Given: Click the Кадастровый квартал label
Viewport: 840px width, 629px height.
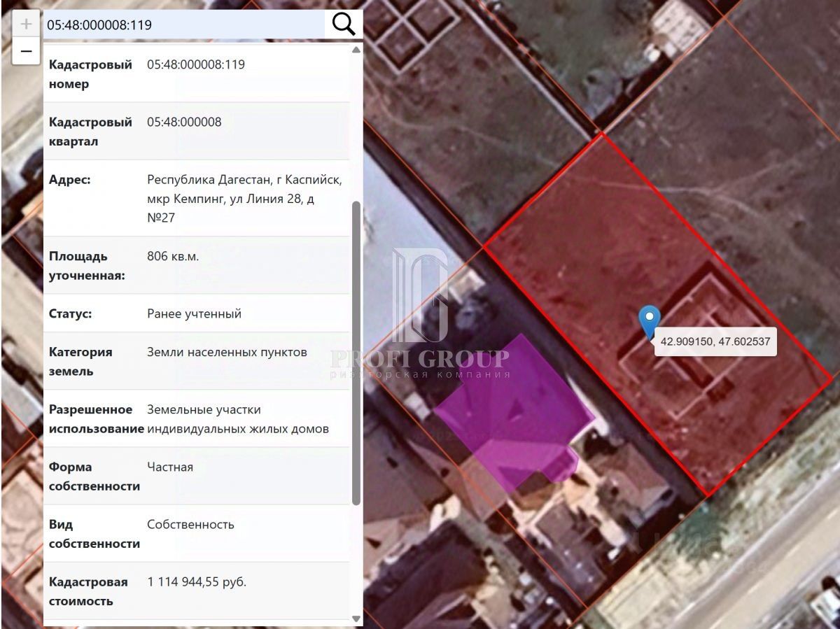Looking at the screenshot, I should (x=90, y=132).
